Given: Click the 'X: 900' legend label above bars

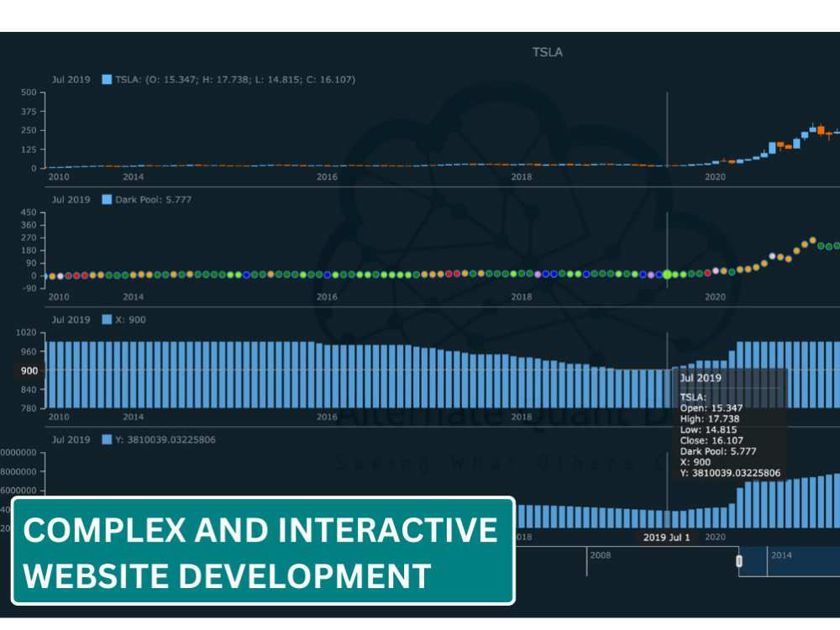Looking at the screenshot, I should pos(130,319).
